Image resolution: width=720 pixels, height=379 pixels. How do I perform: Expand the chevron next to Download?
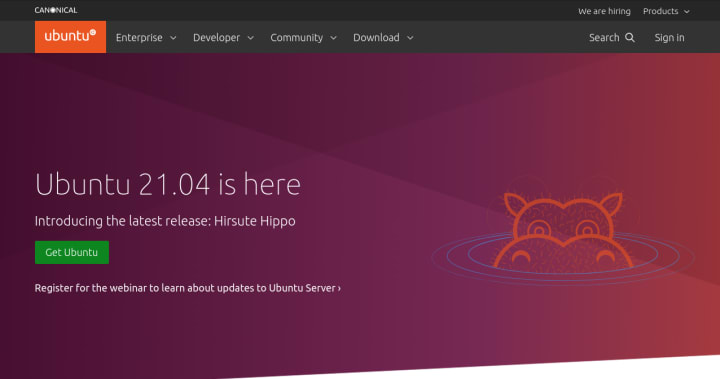410,38
